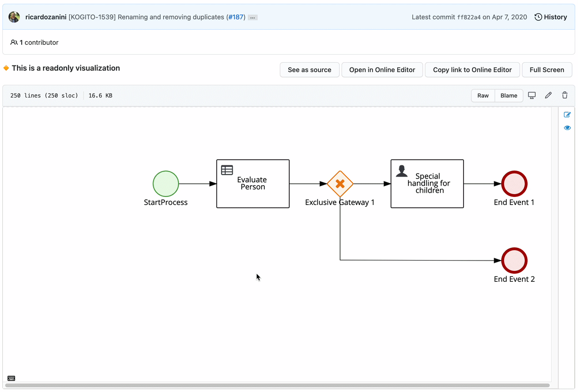578x392 pixels.
Task: Switch to Raw file view
Action: (x=483, y=95)
